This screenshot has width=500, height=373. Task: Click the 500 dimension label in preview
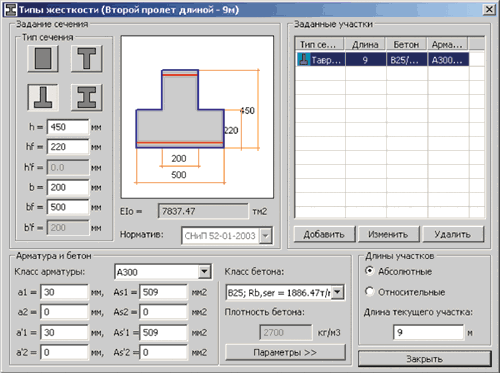pyautogui.click(x=179, y=175)
